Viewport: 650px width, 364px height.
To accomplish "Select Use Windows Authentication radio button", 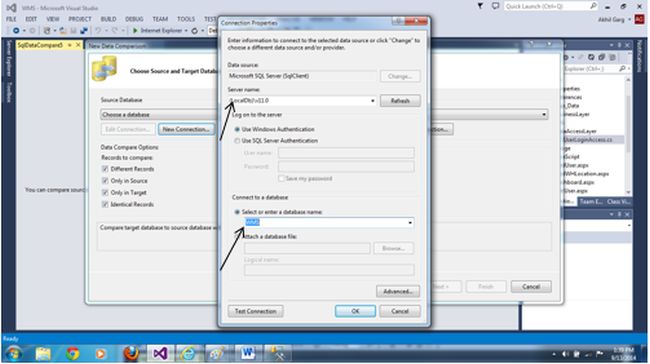I will tap(237, 129).
